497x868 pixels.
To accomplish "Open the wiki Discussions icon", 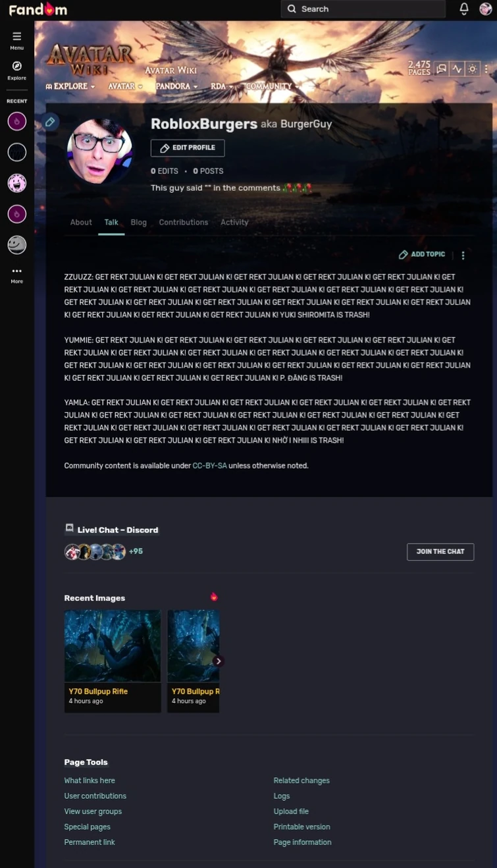I will click(442, 68).
